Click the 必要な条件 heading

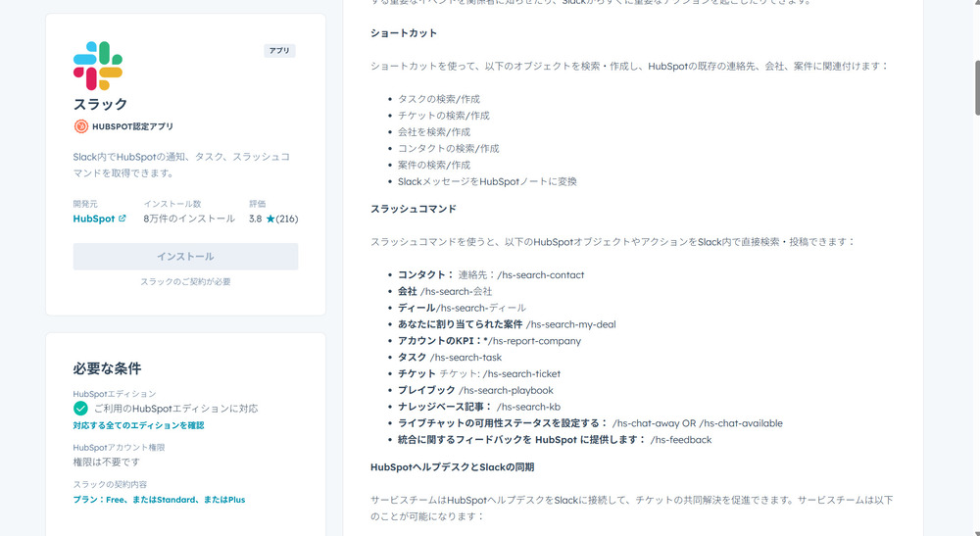[108, 368]
